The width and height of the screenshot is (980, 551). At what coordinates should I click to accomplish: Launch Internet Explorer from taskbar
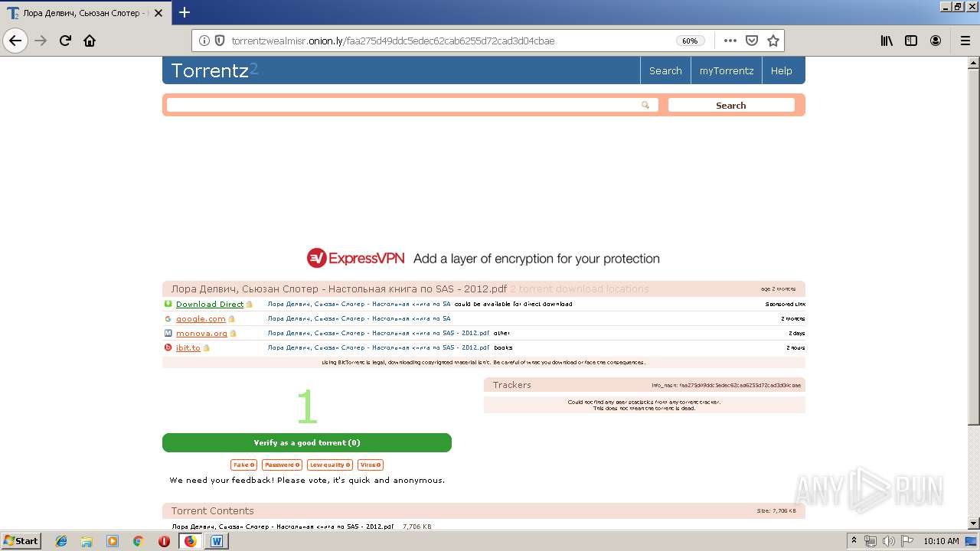click(x=61, y=541)
